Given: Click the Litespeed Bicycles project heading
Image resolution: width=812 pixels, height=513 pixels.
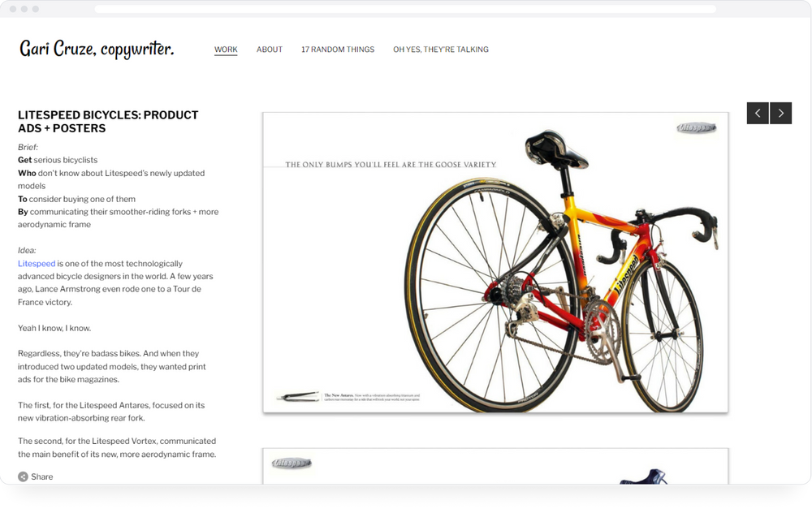Looking at the screenshot, I should (x=108, y=122).
